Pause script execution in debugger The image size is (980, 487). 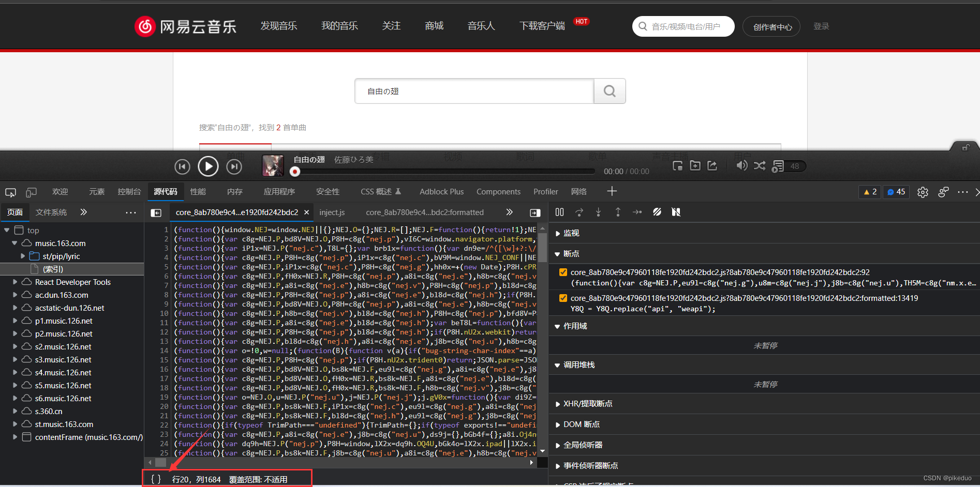point(559,212)
